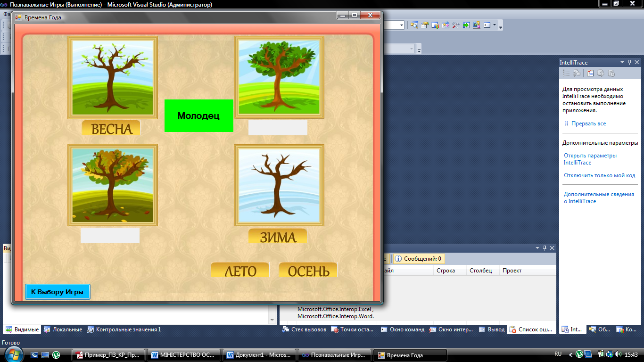Open the Toolbox hammer-and-wrench icon
Viewport: 644px width, 362px height.
(456, 25)
